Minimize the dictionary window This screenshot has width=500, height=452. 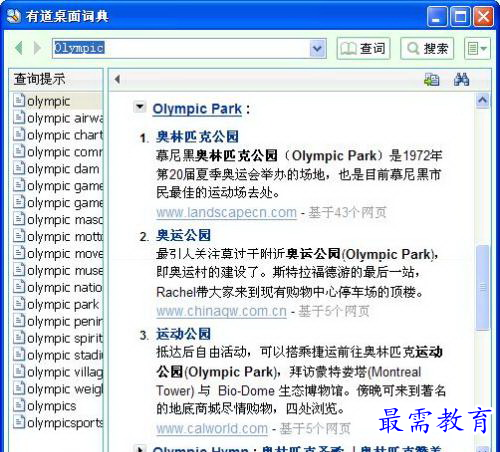(x=437, y=16)
